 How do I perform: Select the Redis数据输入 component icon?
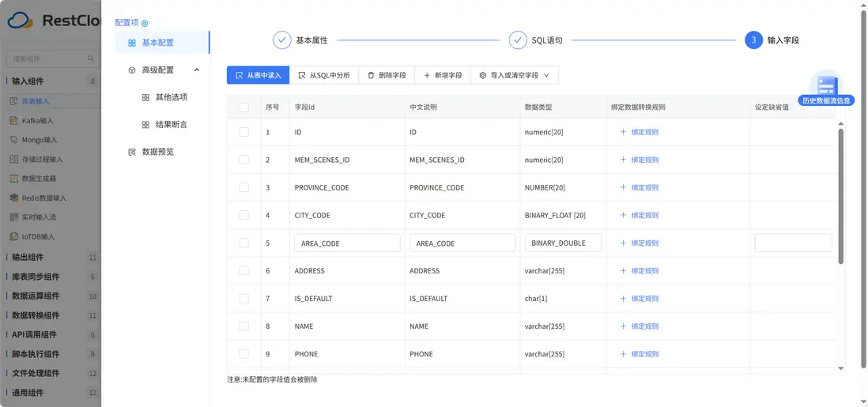15,198
